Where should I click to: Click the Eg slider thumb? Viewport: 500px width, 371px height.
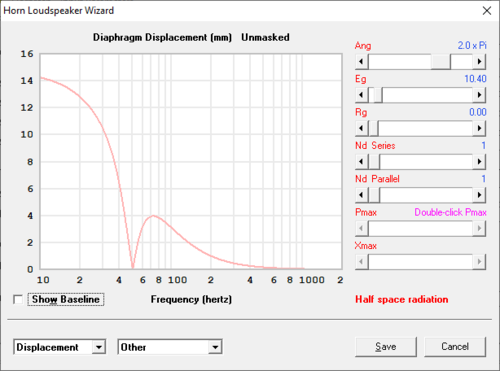[x=378, y=95]
